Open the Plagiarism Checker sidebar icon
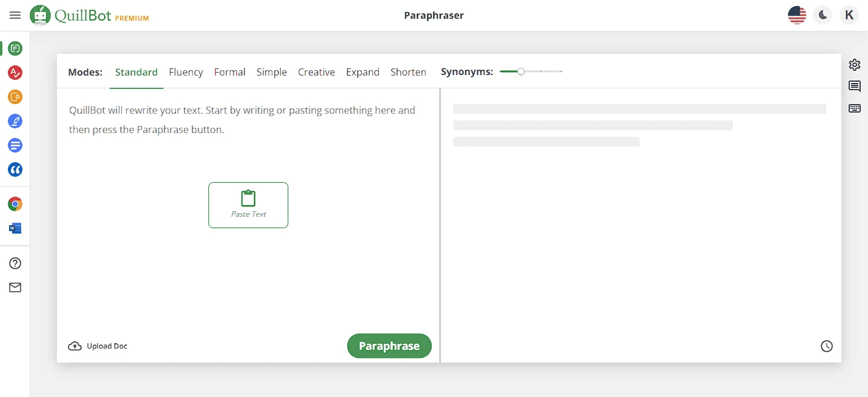Viewport: 868px width, 397px height. pyautogui.click(x=15, y=97)
